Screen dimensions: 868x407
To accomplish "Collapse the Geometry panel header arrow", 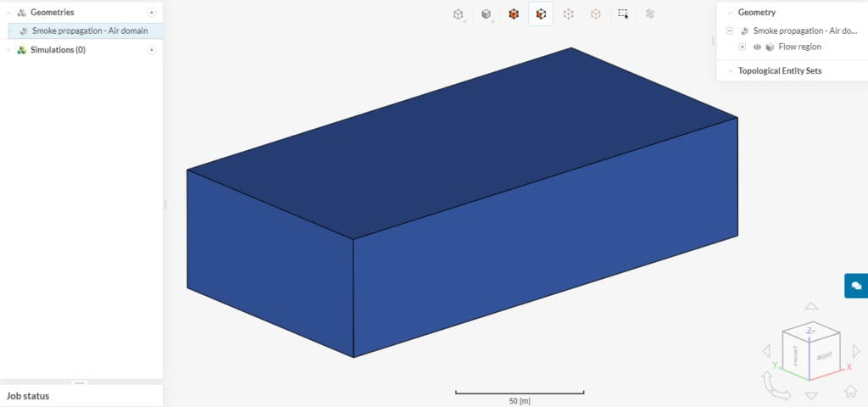I will [x=730, y=12].
